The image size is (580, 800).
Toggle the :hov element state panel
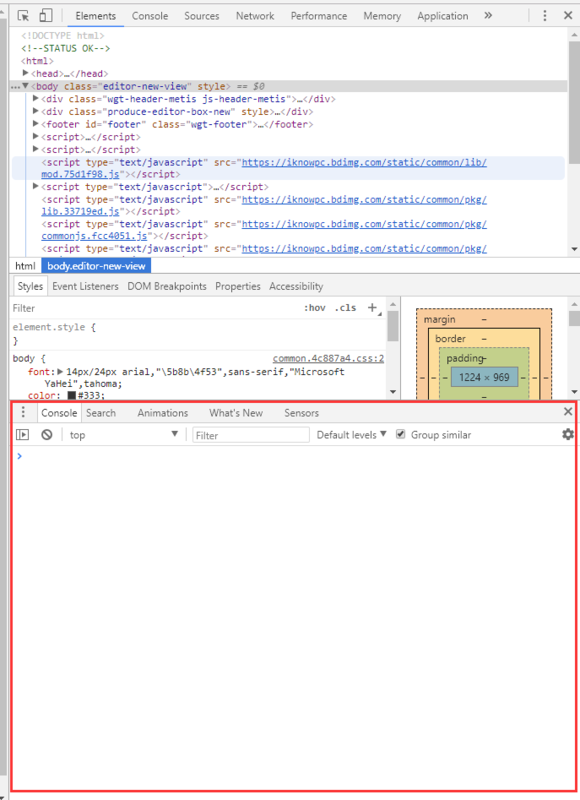tap(315, 308)
